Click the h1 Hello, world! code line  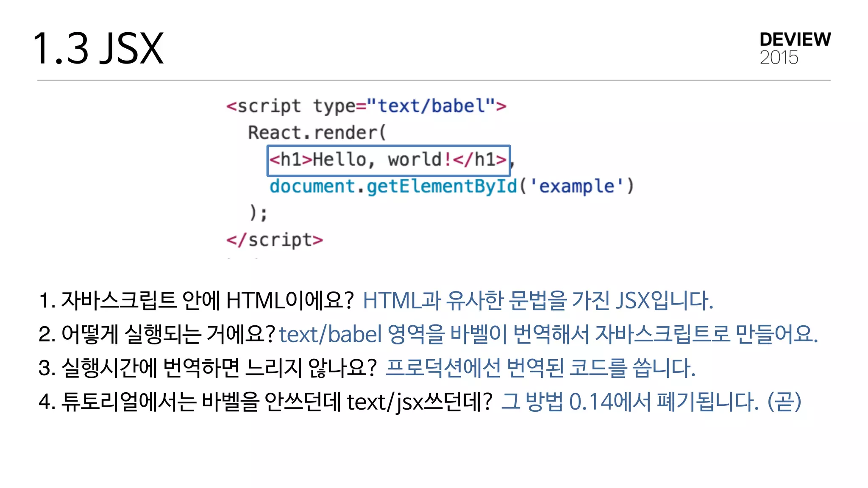coord(389,160)
